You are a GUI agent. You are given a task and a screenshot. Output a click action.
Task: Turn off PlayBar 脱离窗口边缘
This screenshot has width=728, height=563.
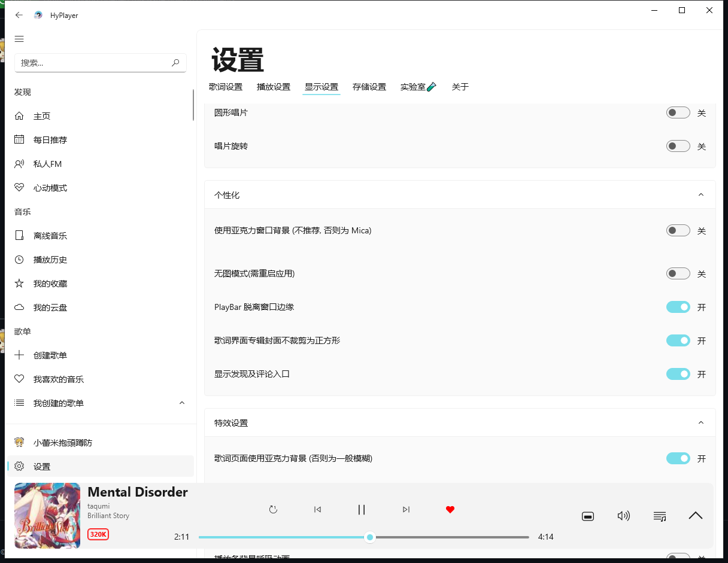678,306
